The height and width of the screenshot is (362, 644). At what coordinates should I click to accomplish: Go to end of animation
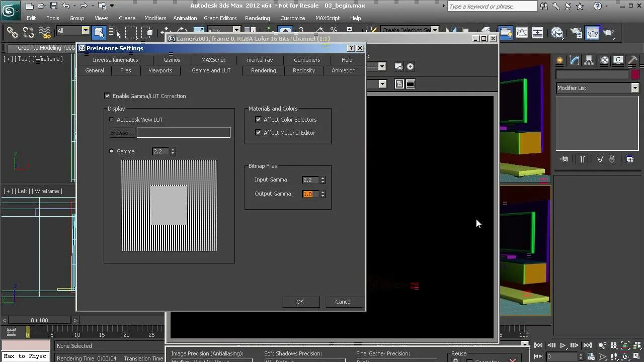(x=587, y=345)
